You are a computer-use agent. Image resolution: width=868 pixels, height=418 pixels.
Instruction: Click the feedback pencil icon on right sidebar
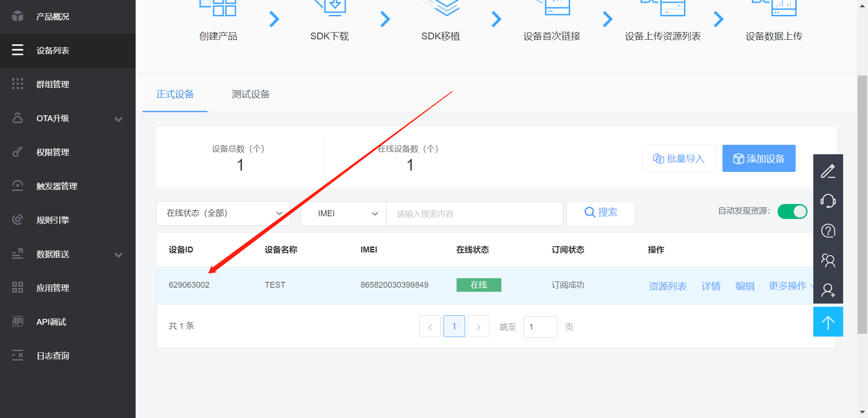(828, 171)
